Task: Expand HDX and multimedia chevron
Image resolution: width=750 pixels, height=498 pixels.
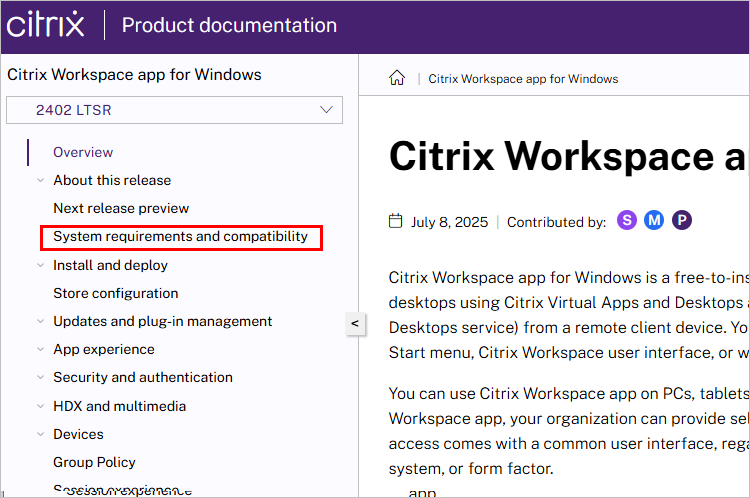Action: [41, 406]
